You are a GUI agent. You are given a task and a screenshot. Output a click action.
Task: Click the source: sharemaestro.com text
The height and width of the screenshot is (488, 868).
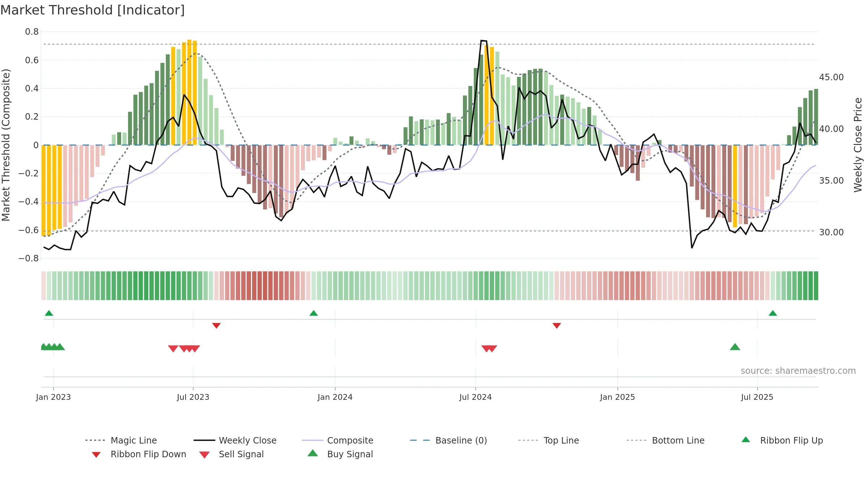coord(798,371)
